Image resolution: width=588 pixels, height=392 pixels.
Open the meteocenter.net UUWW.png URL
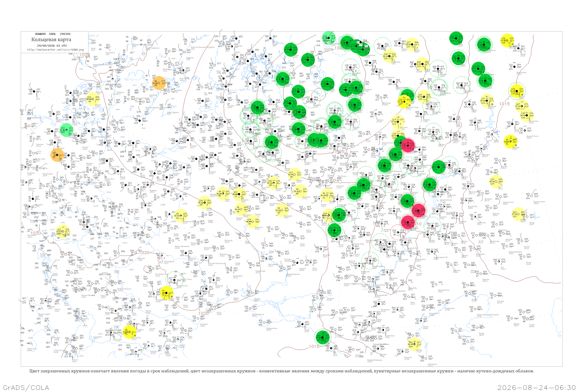[55, 50]
